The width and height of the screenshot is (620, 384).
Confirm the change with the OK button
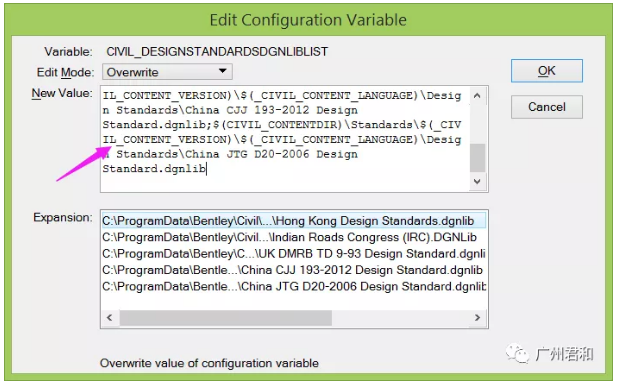[x=546, y=71]
